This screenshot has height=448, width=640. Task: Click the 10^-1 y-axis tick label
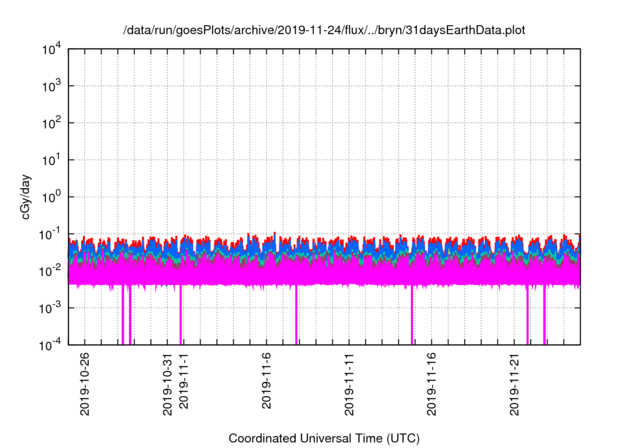pos(51,235)
